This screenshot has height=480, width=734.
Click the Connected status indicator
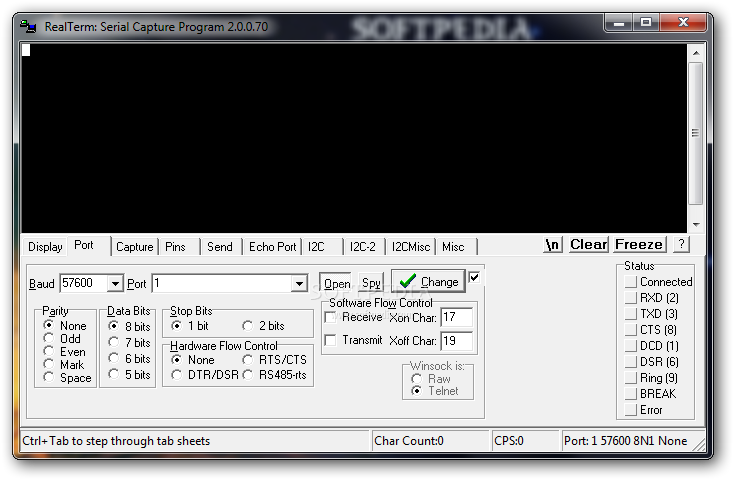[631, 282]
